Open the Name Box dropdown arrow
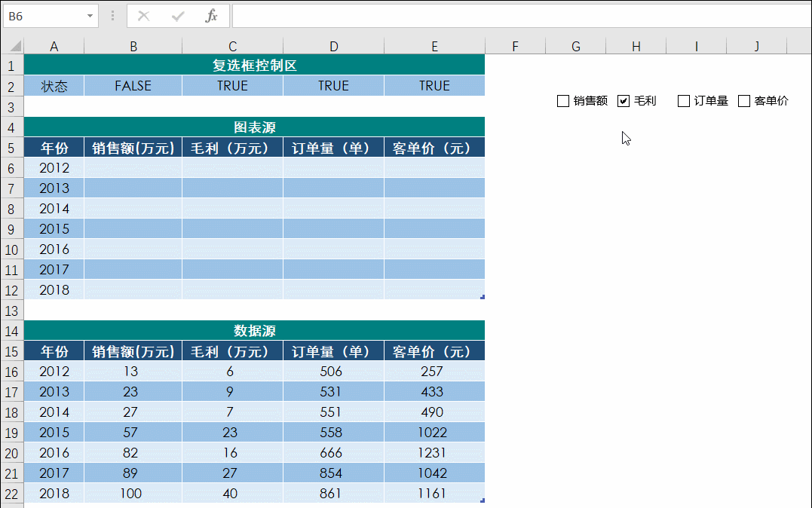The image size is (812, 508). click(x=90, y=16)
